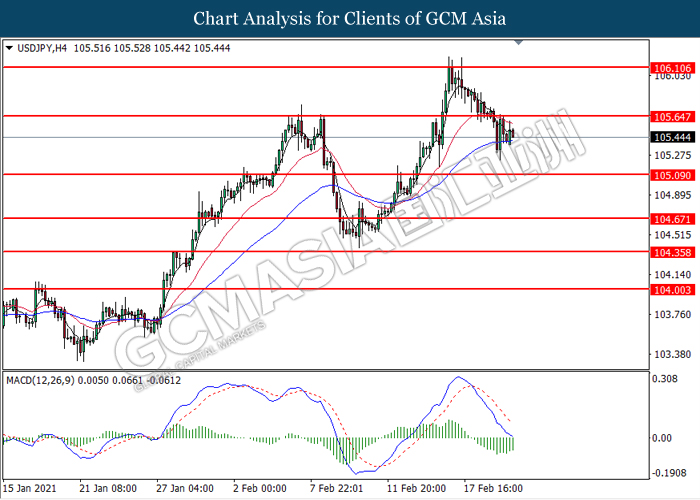Click the 104.515 price scale value
Viewport: 700px width, 500px height.
point(672,235)
